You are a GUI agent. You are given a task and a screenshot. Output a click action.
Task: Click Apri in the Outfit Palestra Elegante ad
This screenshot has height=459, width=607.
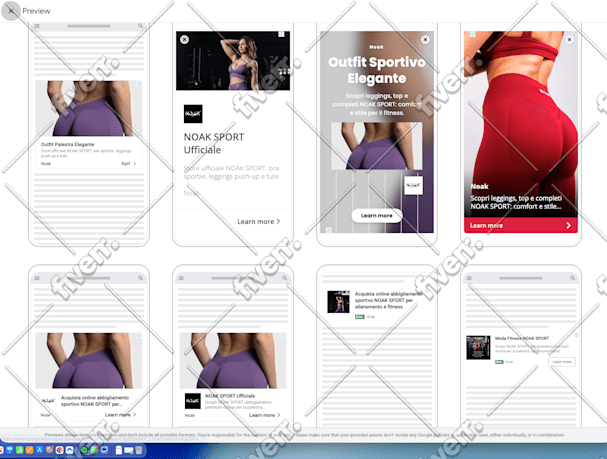click(x=129, y=164)
